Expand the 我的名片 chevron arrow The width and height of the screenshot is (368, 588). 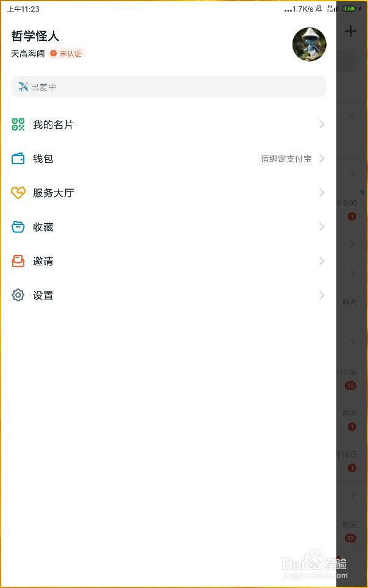[x=322, y=124]
